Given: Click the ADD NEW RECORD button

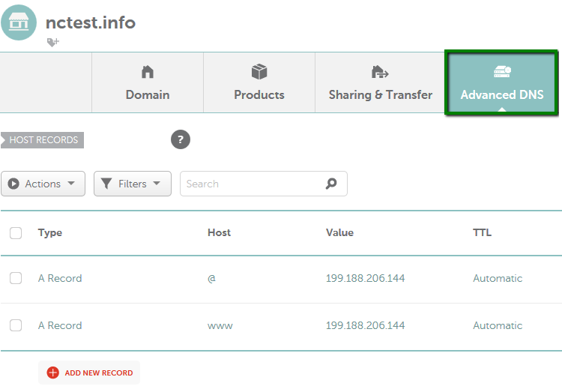Looking at the screenshot, I should point(89,373).
